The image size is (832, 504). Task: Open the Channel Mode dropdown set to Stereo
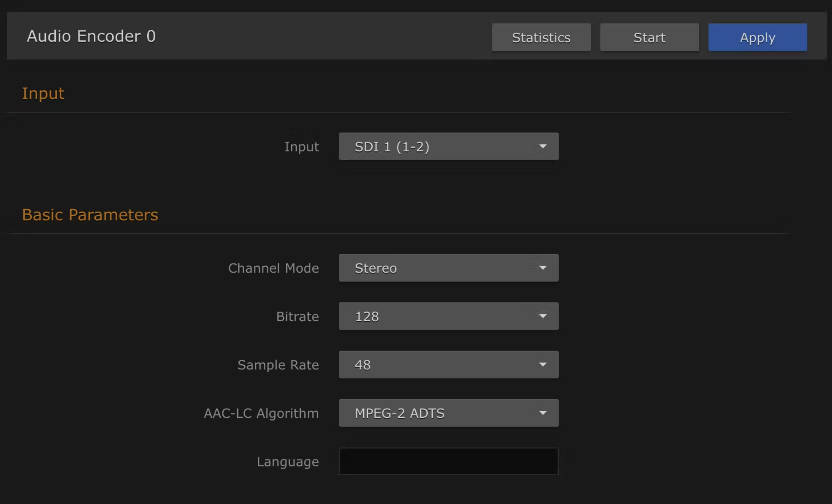(x=448, y=268)
